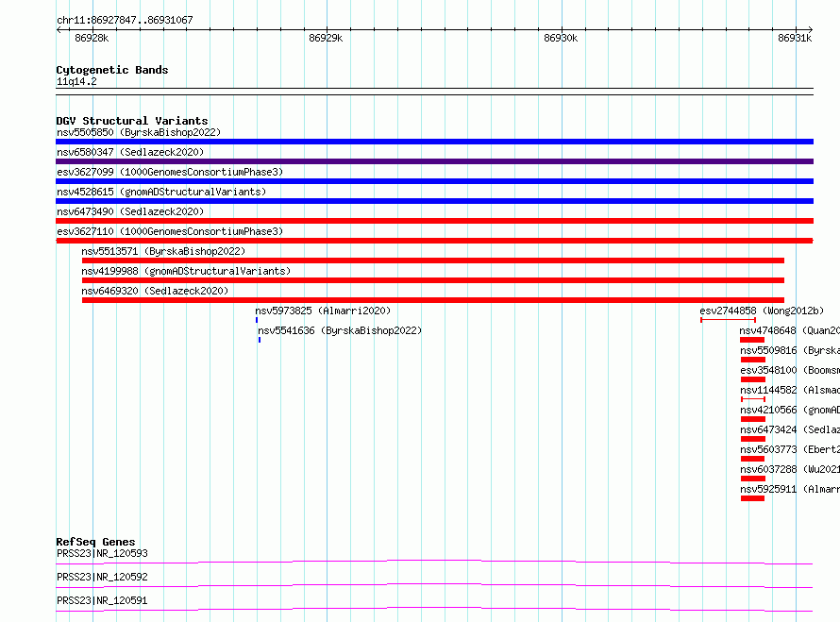The width and height of the screenshot is (840, 622).
Task: Click the 86928k ruler tick label
Action: pyautogui.click(x=92, y=38)
